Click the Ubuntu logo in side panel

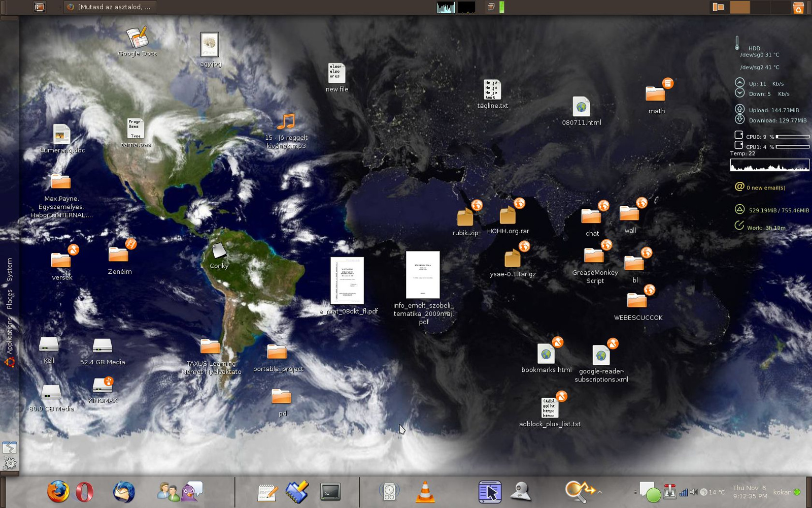click(x=10, y=362)
